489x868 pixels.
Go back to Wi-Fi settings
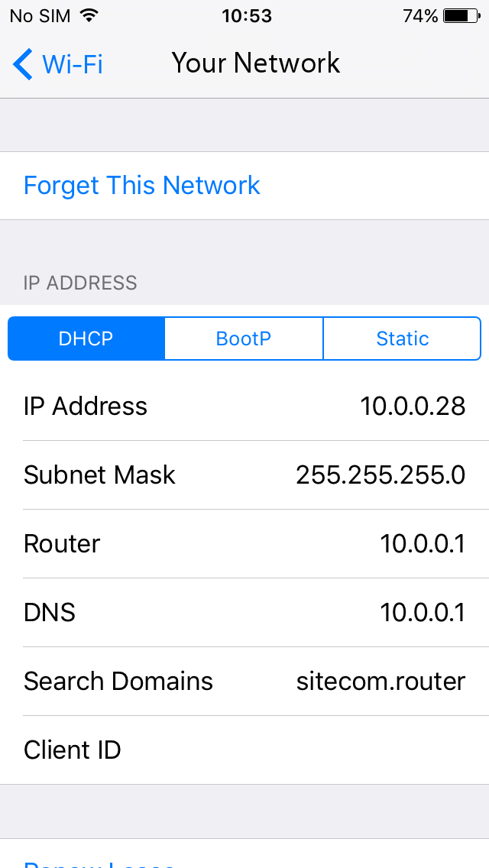tap(58, 64)
